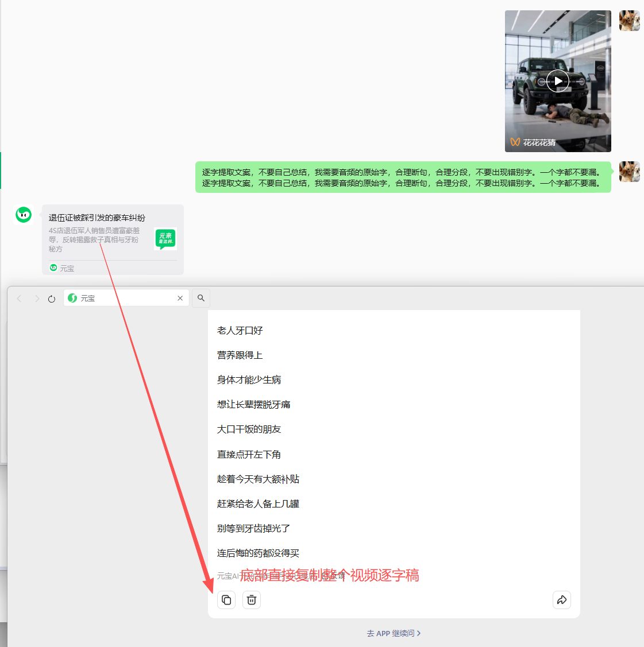Reload the embedded browser page
This screenshot has height=647, width=644.
(52, 299)
